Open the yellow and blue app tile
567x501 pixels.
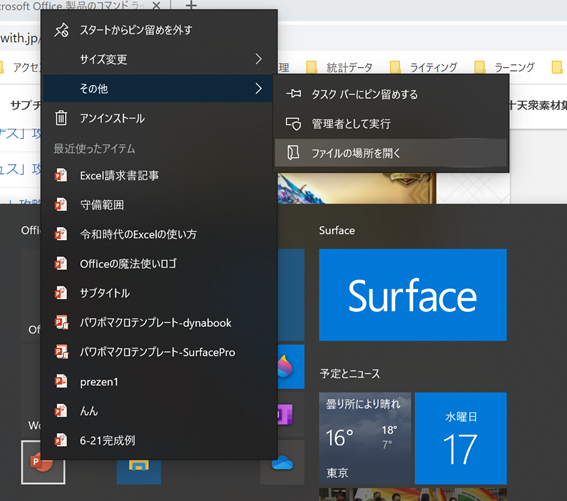(x=139, y=472)
